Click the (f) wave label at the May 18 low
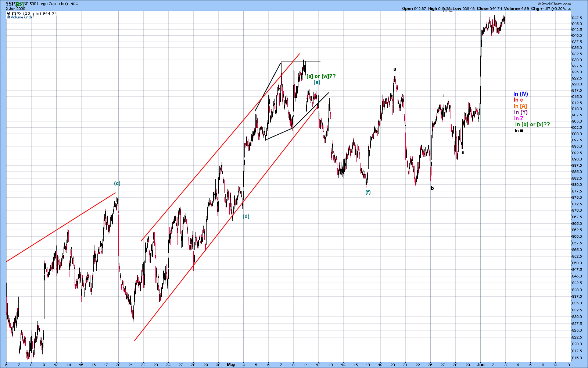The width and height of the screenshot is (588, 368). point(368,192)
